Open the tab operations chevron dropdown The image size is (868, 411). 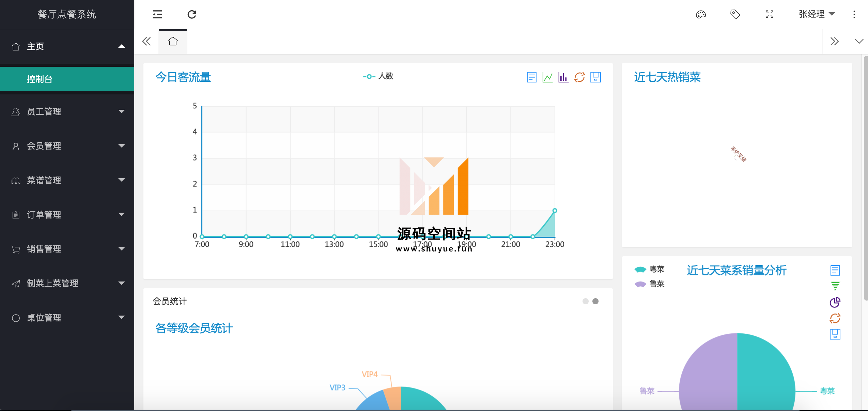pyautogui.click(x=859, y=42)
